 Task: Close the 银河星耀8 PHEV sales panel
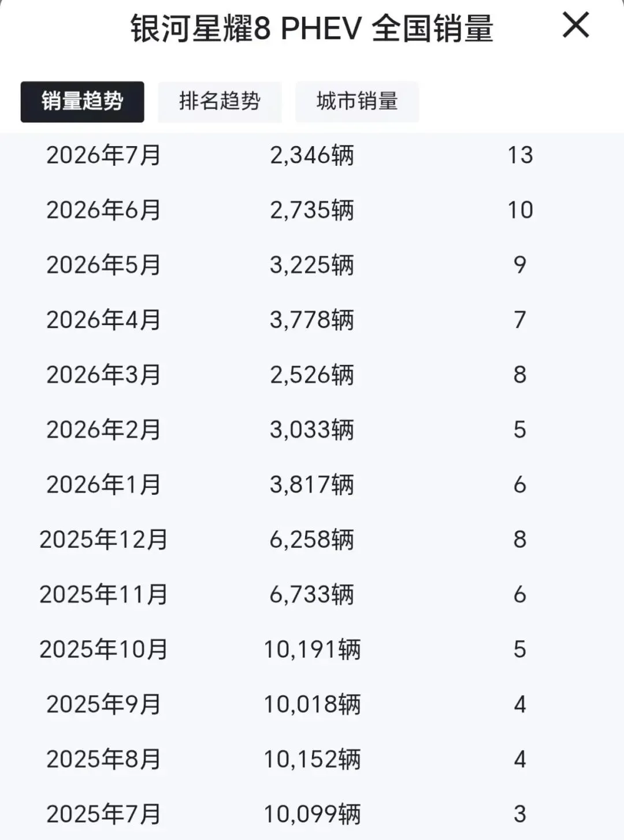[x=575, y=25]
